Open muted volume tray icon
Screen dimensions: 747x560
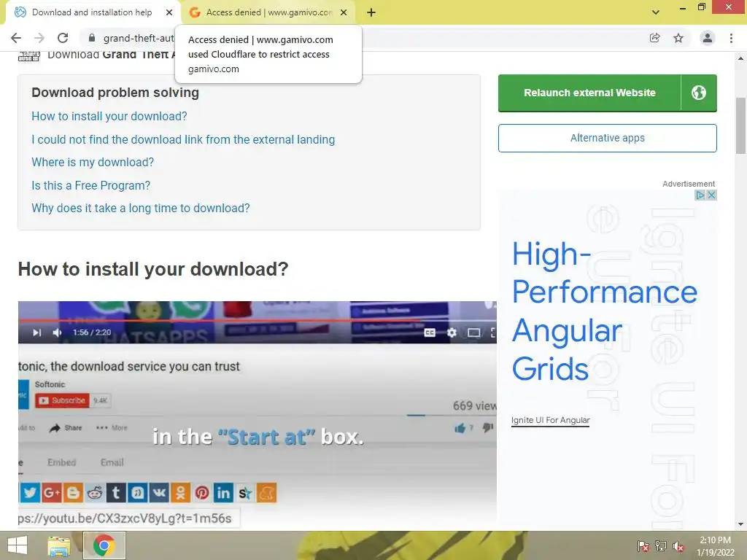coord(678,546)
